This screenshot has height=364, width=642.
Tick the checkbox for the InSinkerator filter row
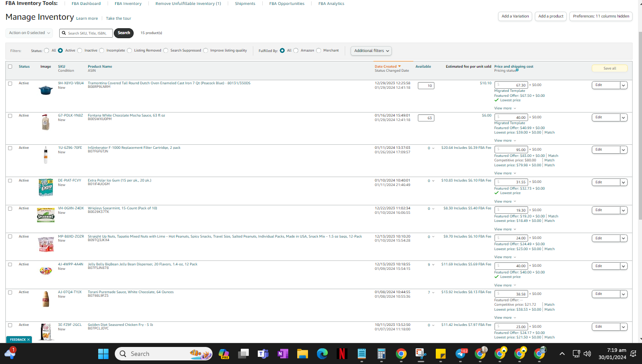pos(10,148)
